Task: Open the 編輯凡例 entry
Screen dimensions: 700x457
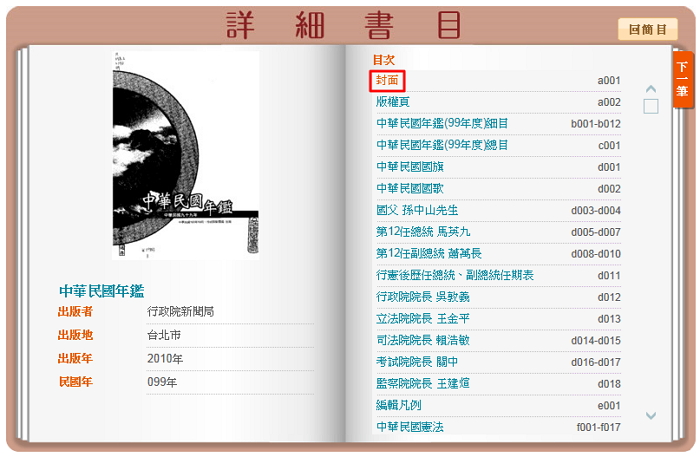Action: click(401, 406)
